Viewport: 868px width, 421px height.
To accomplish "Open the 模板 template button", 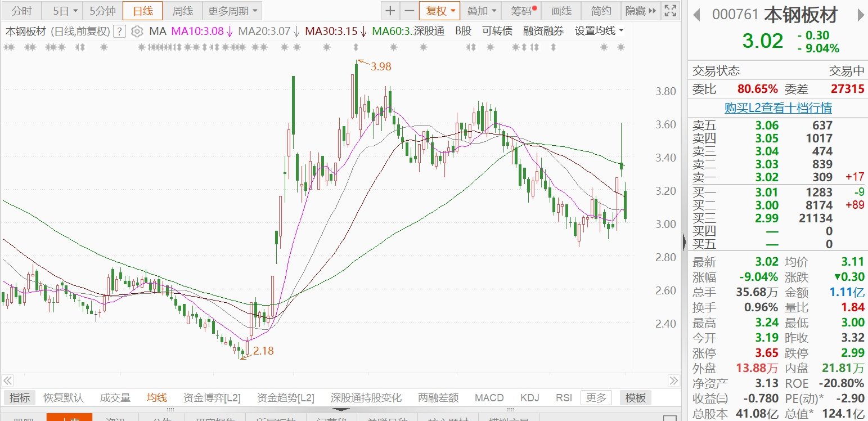I will 636,398.
